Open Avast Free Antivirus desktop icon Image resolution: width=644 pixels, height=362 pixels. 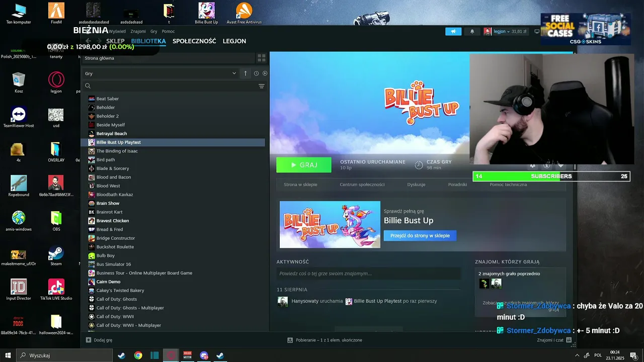pos(244,14)
